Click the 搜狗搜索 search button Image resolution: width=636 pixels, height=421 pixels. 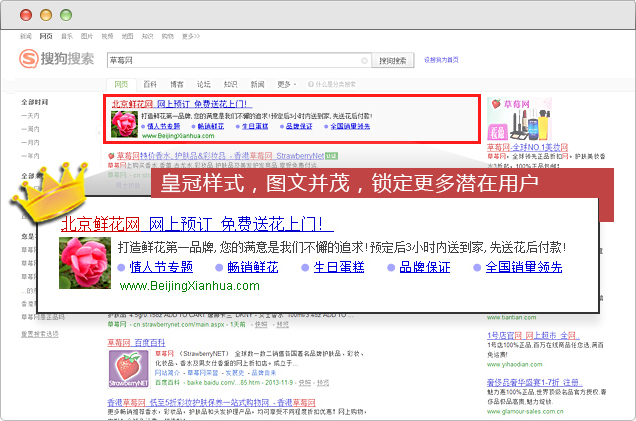[x=393, y=60]
